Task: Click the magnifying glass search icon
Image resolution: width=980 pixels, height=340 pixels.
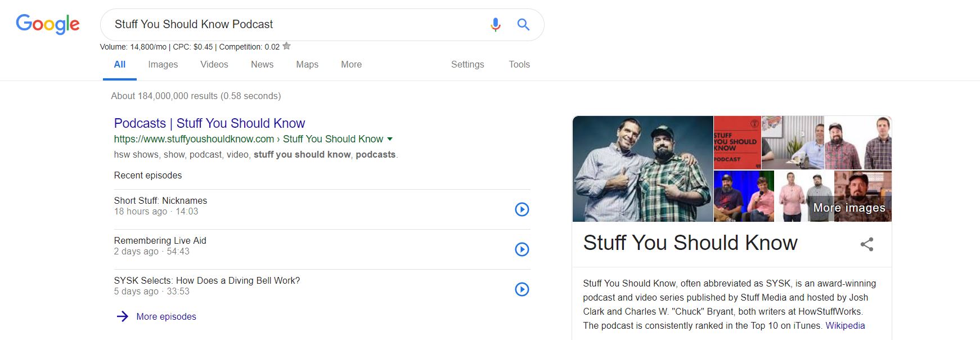Action: [523, 25]
